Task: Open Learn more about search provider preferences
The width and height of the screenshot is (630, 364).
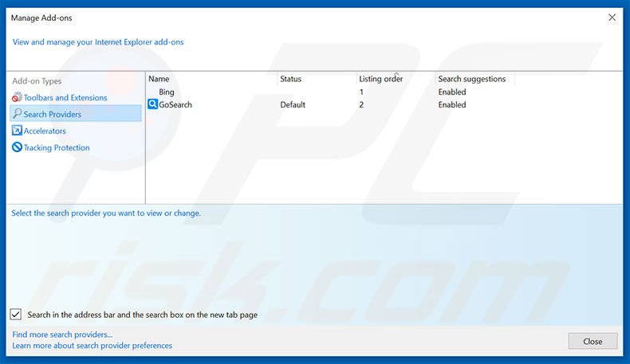Action: click(92, 346)
